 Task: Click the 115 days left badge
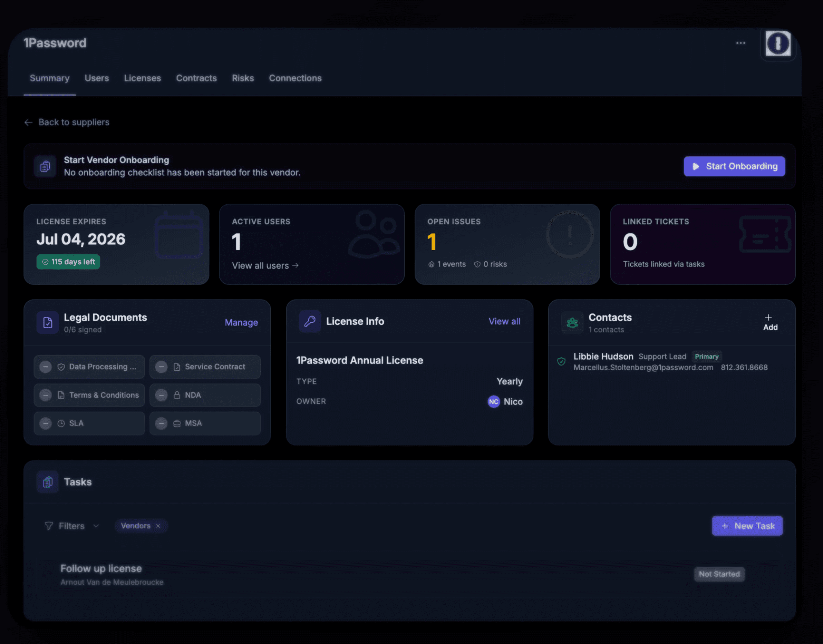pos(68,262)
